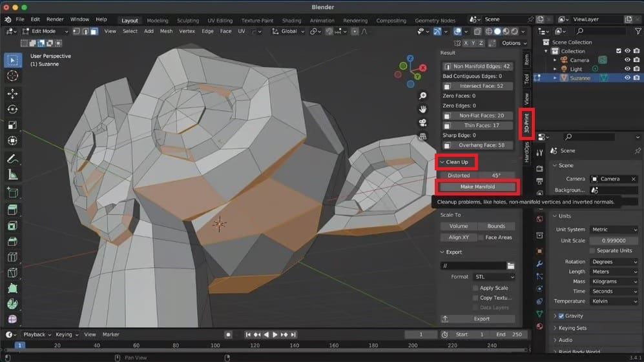
Task: Open the Unit System Metric dropdown
Action: [x=614, y=230]
